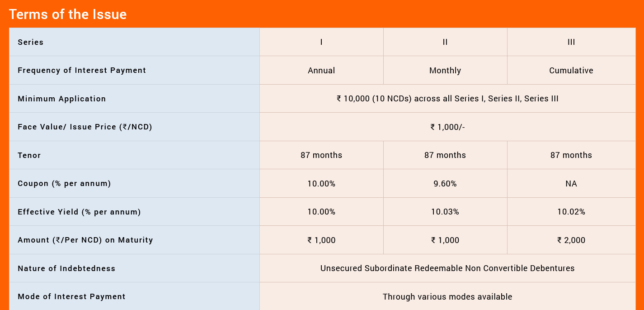This screenshot has width=644, height=310.
Task: Click the Monthly interest frequency cell
Action: pyautogui.click(x=445, y=71)
